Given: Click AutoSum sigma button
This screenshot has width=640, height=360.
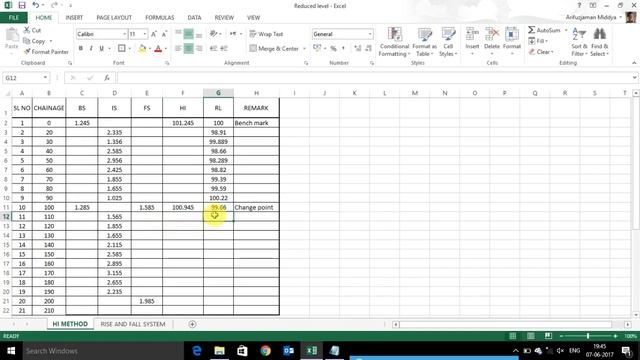Looking at the screenshot, I should point(544,30).
